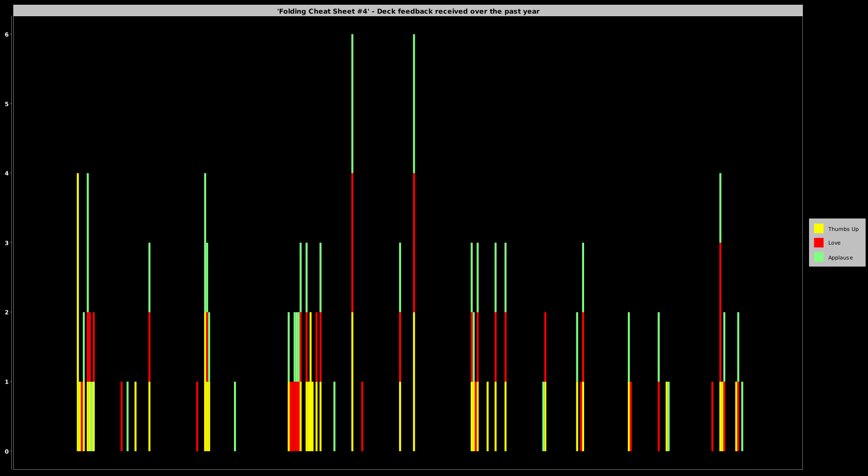Click the y-axis label 2
The width and height of the screenshot is (868, 476).
tap(7, 312)
